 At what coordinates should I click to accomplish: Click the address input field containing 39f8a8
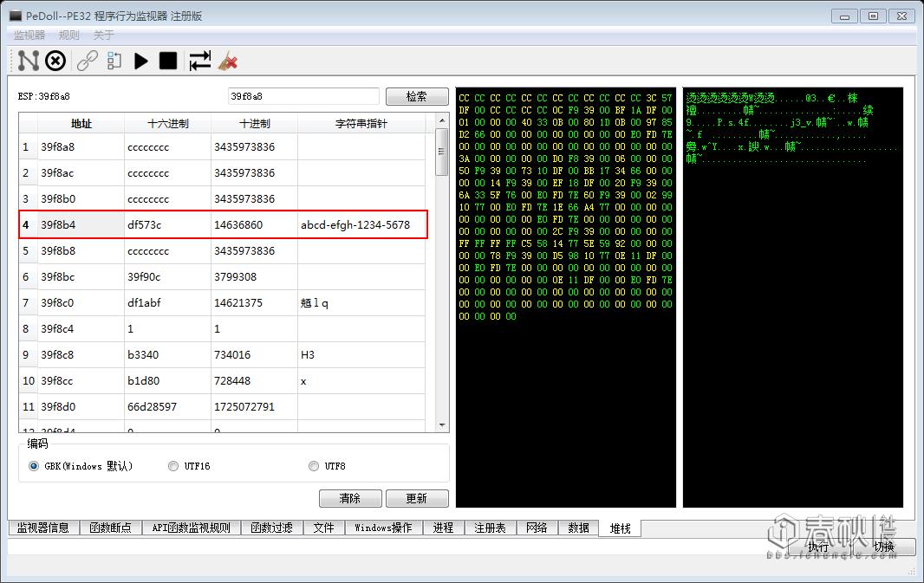[303, 96]
